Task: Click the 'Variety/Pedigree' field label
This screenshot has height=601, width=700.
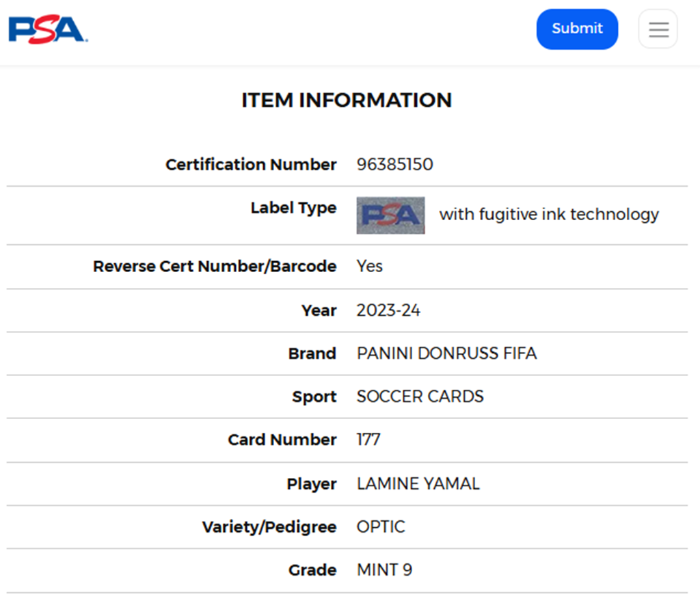Action: pyautogui.click(x=269, y=527)
